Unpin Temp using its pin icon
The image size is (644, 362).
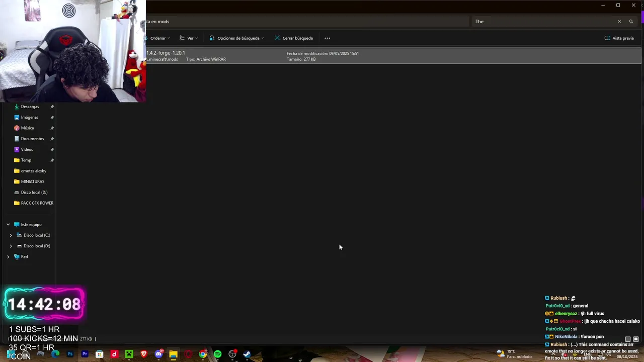[x=52, y=160]
